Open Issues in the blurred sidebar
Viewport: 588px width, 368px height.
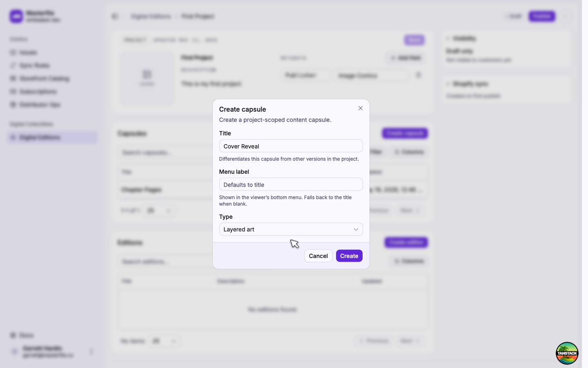coord(52,52)
